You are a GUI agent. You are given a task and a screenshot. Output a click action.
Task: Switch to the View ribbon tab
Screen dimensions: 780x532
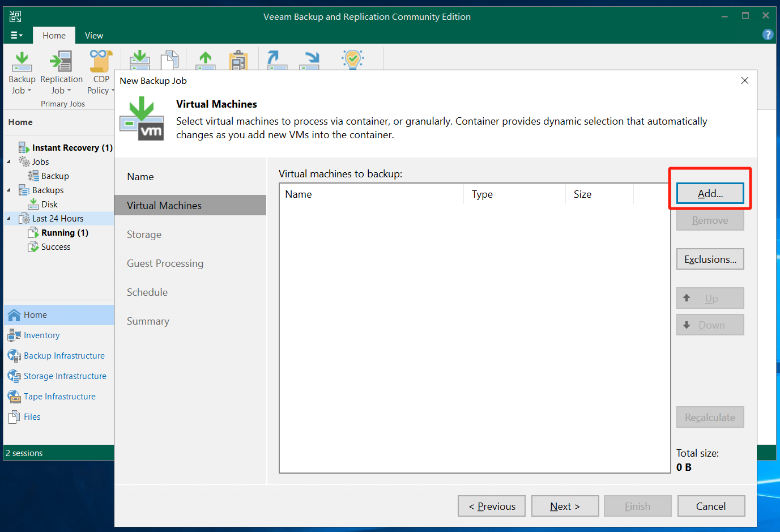click(x=94, y=35)
